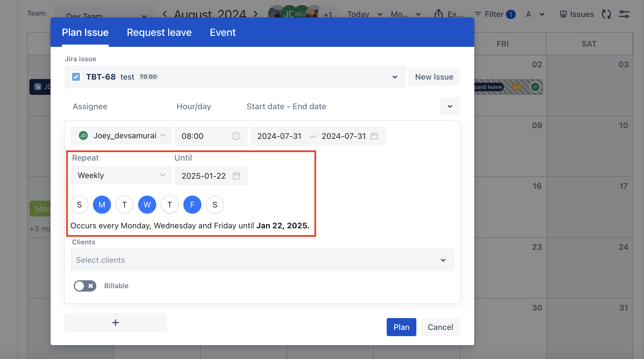Enable Thursday repeat day circle

[x=169, y=205]
